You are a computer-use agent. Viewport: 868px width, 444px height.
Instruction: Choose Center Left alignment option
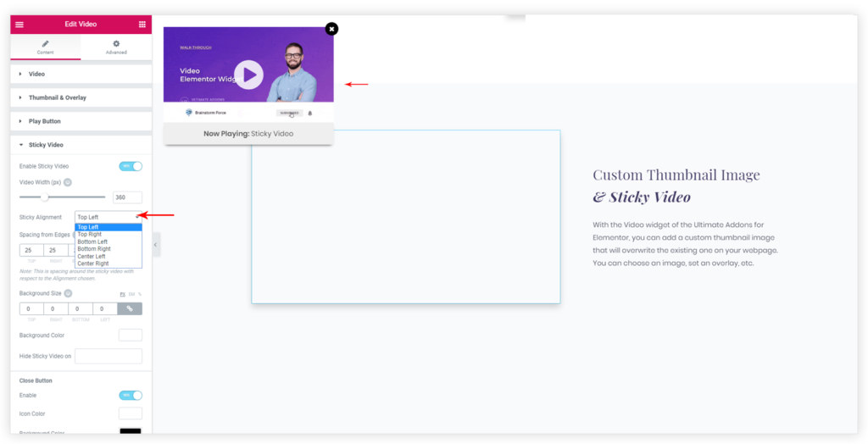click(x=92, y=257)
